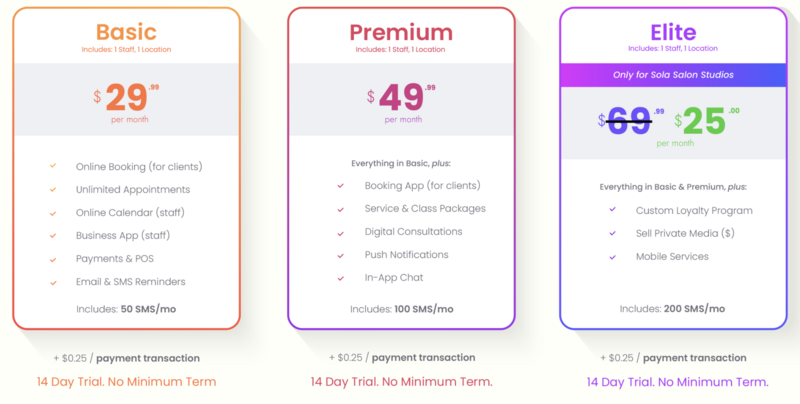Select the Basic plan title
Screen dimensions: 800x404
click(126, 32)
